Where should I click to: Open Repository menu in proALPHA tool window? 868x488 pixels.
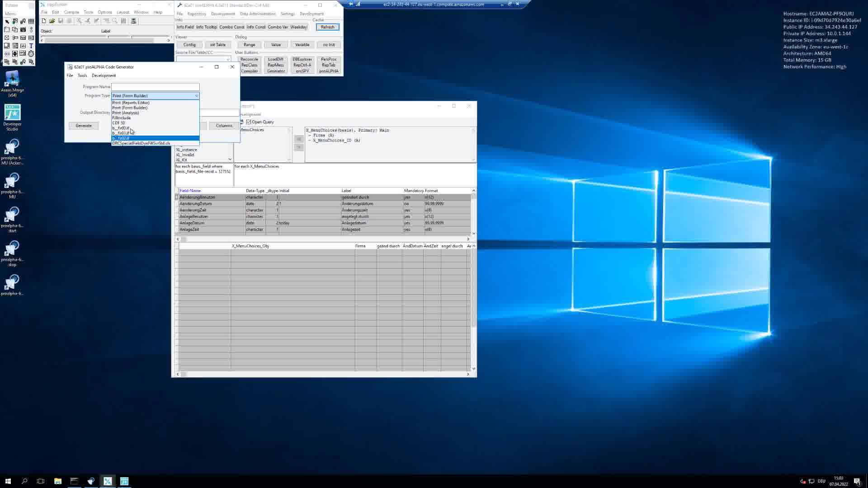click(x=197, y=14)
